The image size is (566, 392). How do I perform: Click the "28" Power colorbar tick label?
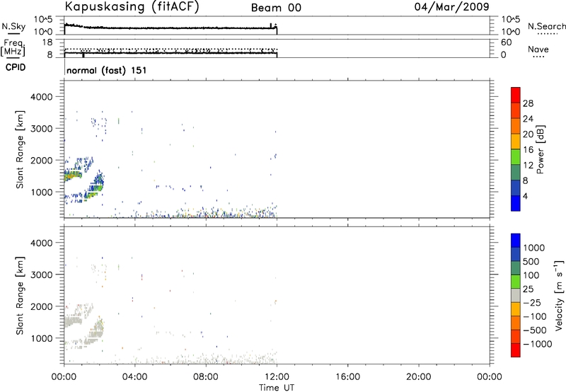pos(528,103)
